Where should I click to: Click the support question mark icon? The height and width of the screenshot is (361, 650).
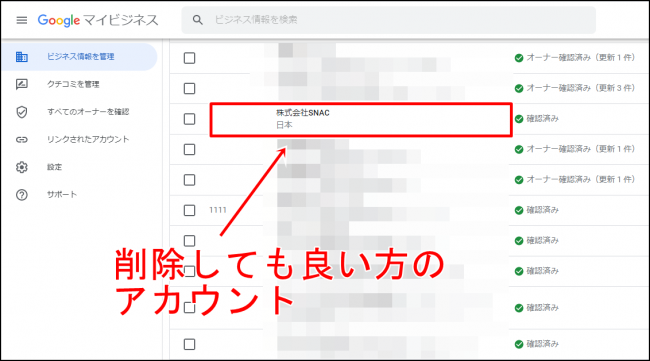click(22, 195)
